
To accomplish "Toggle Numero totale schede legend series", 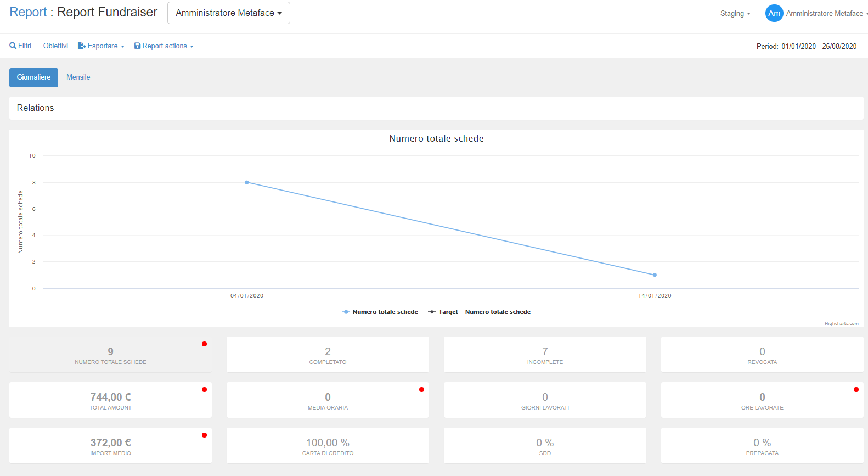I will (x=380, y=312).
